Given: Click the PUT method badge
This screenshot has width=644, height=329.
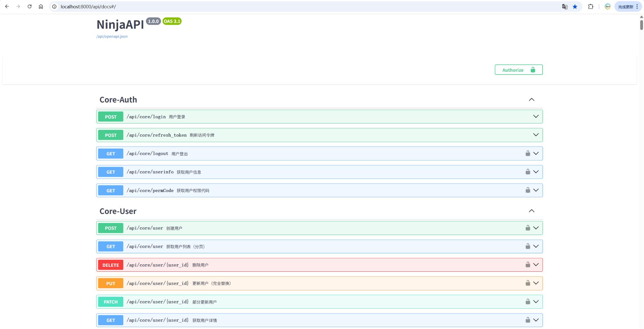Looking at the screenshot, I should click(x=111, y=283).
